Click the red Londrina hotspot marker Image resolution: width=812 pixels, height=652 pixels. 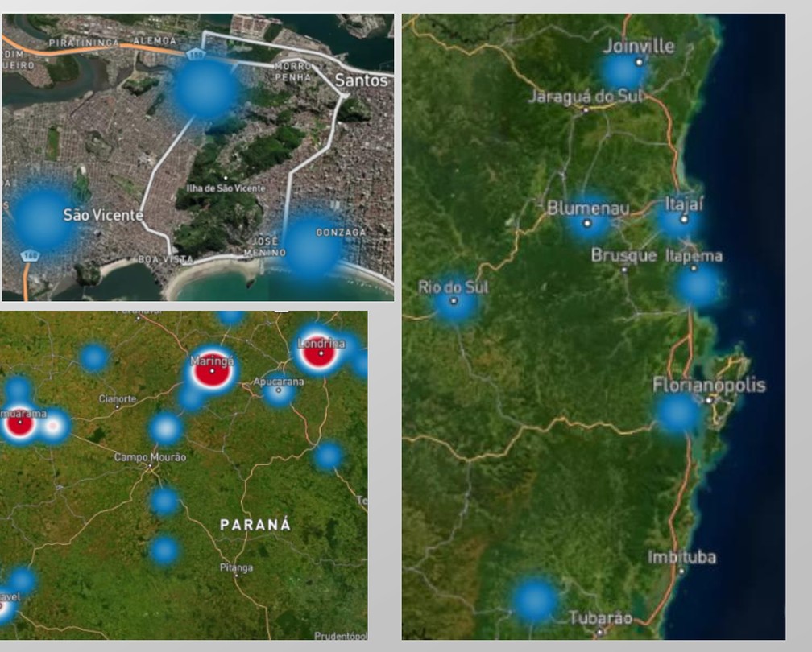[319, 351]
